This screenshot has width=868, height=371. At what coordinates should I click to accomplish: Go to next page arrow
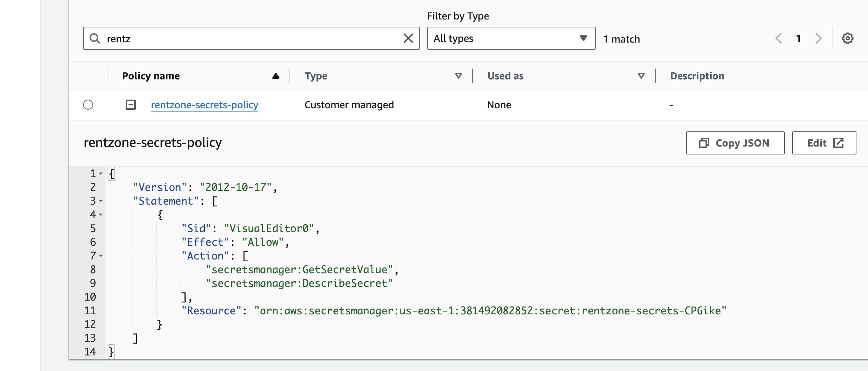pyautogui.click(x=819, y=38)
